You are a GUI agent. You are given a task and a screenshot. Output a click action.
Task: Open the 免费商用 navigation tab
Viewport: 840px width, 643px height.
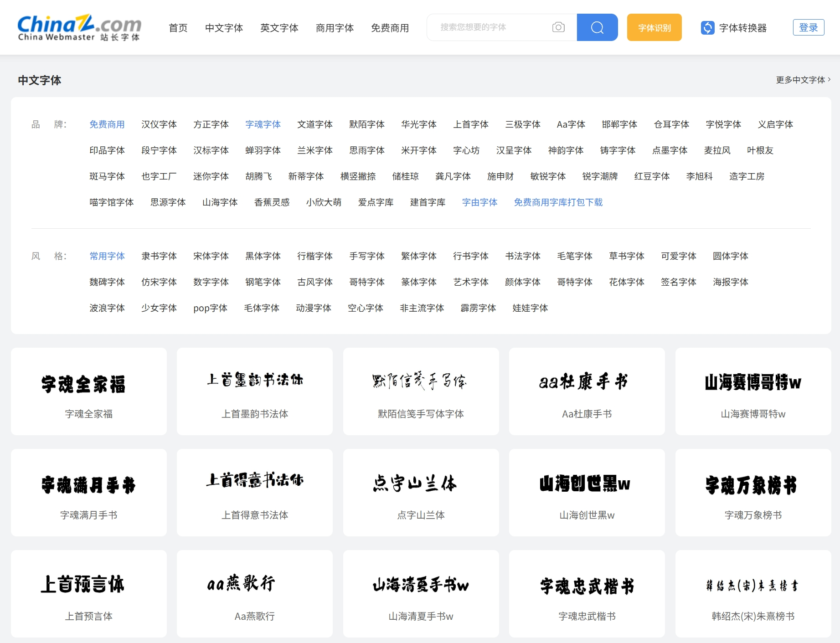click(390, 28)
